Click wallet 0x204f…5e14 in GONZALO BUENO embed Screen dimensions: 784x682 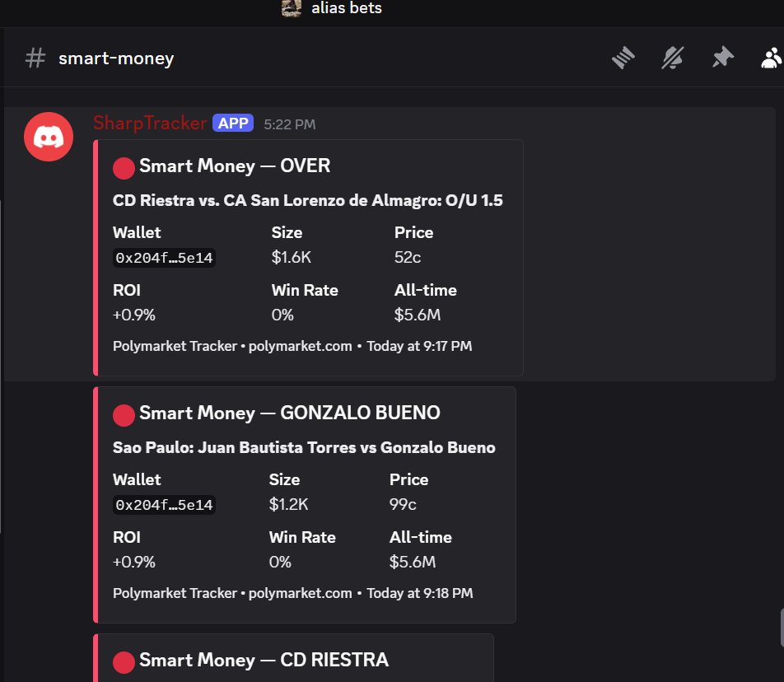(x=164, y=505)
